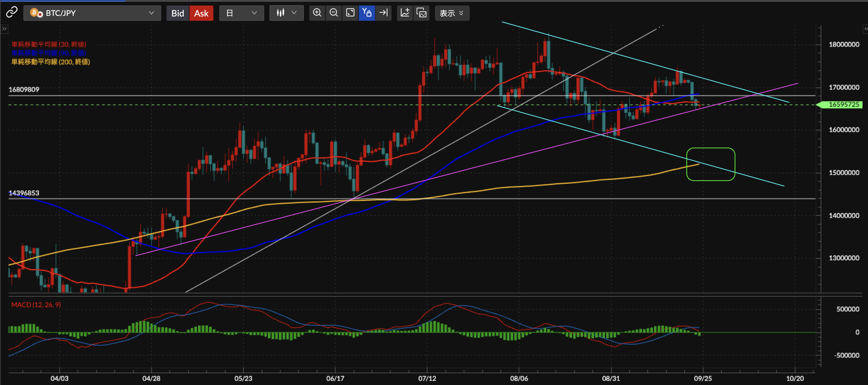Click the chain link icon
The width and height of the screenshot is (868, 385).
pos(11,13)
